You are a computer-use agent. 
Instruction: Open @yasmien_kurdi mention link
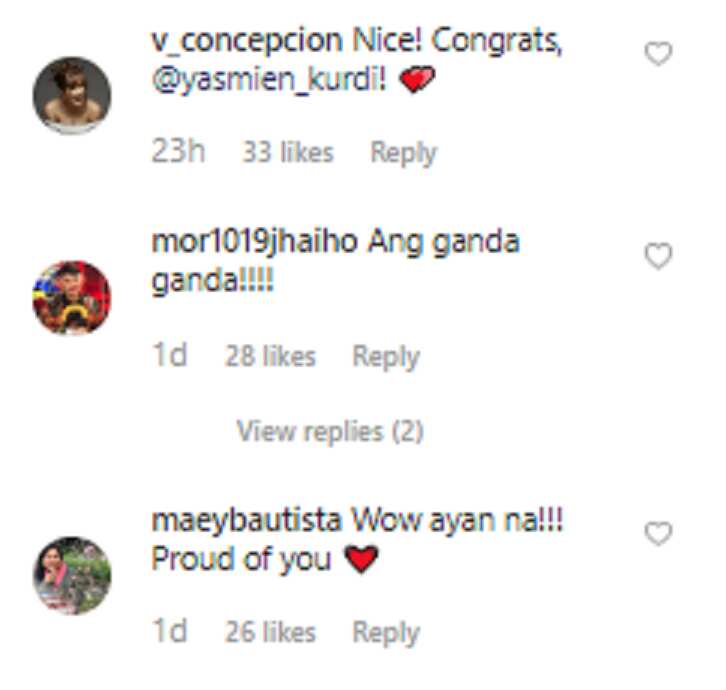tap(269, 80)
